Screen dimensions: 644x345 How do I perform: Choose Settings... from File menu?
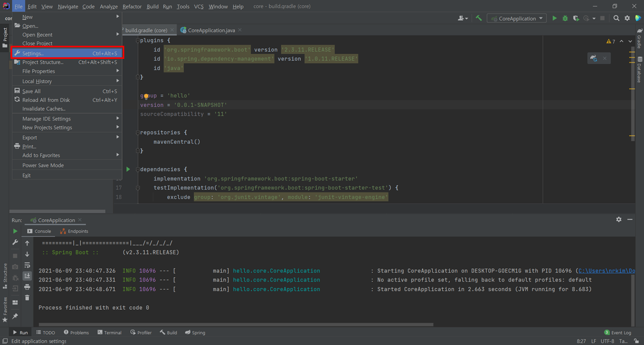tap(67, 53)
